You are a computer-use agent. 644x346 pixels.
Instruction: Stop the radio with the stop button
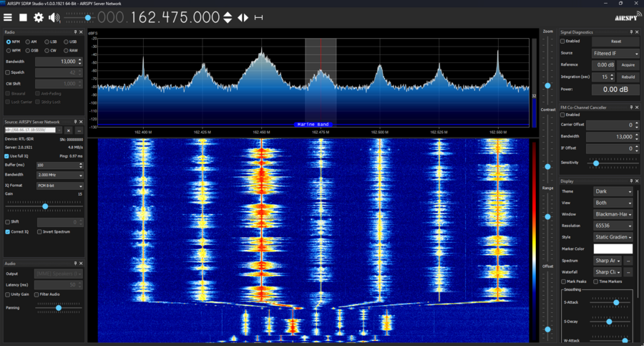pyautogui.click(x=23, y=17)
